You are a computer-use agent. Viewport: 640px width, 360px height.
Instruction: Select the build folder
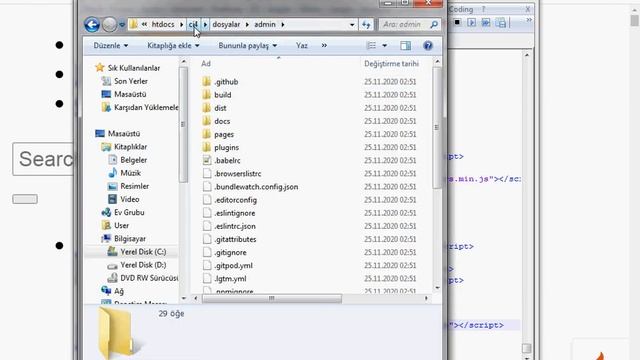(222, 95)
